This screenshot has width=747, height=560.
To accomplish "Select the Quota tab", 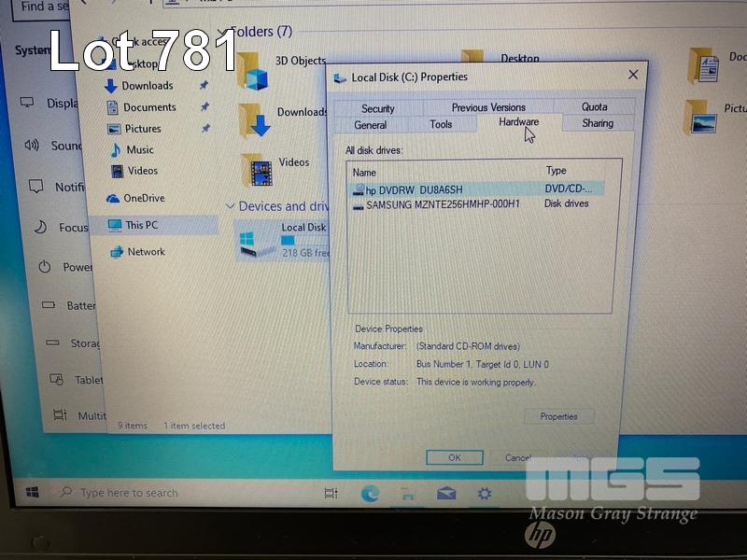I will [594, 106].
